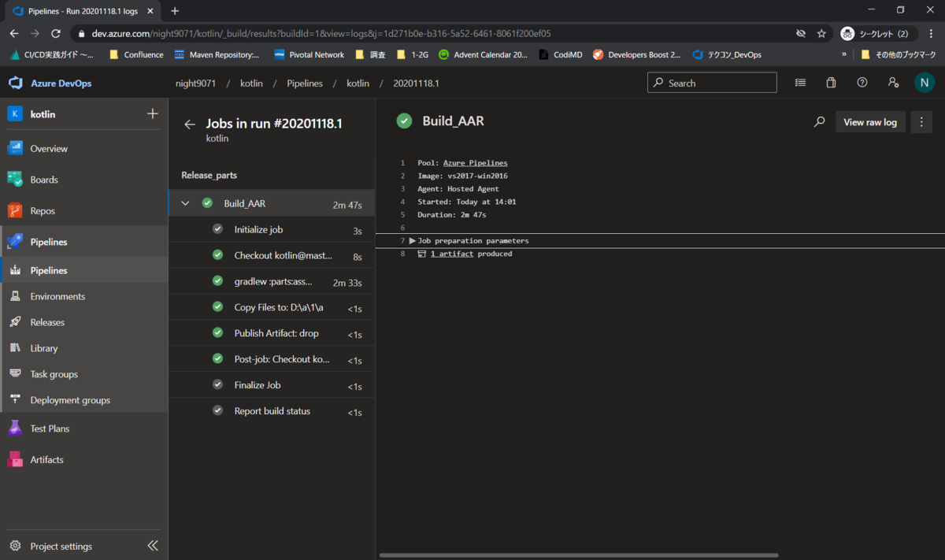The height and width of the screenshot is (560, 945).
Task: Click night9071 in the breadcrumb
Action: coord(195,83)
